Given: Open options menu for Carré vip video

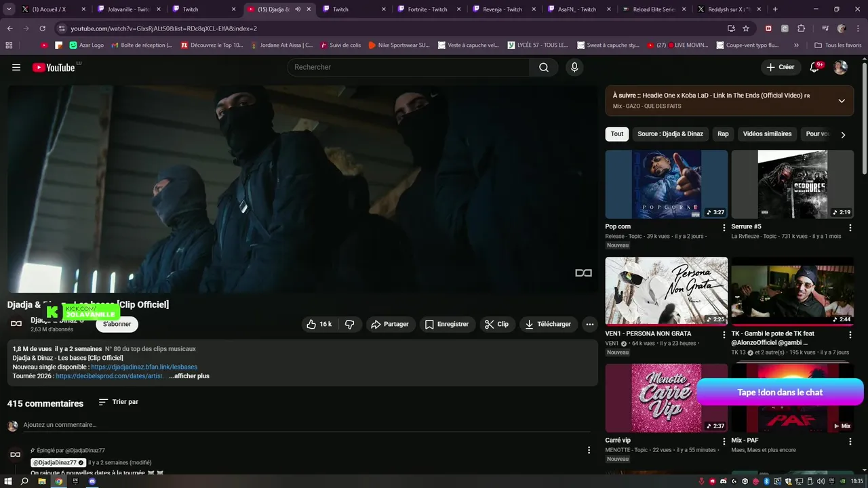Looking at the screenshot, I should tap(724, 441).
